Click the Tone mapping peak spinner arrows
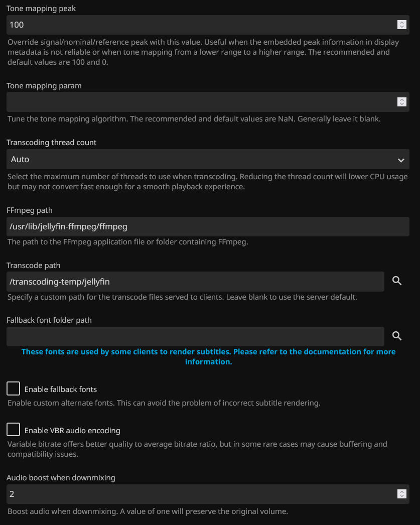This screenshot has height=525, width=420. click(x=401, y=25)
